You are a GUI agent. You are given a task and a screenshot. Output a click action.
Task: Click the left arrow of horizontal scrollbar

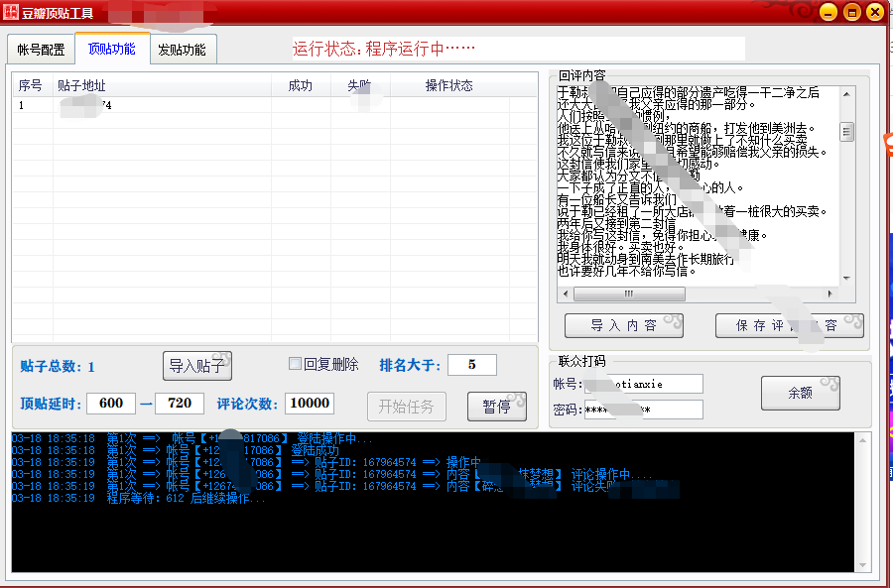click(x=566, y=294)
